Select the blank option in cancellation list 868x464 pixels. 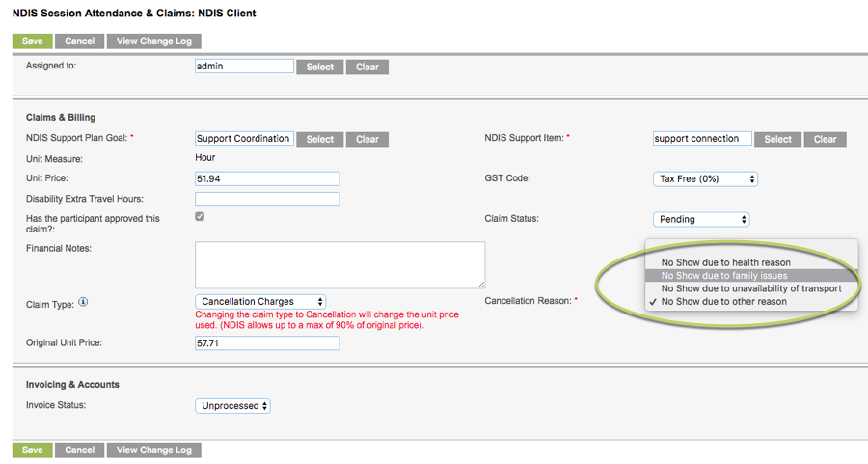pyautogui.click(x=751, y=249)
